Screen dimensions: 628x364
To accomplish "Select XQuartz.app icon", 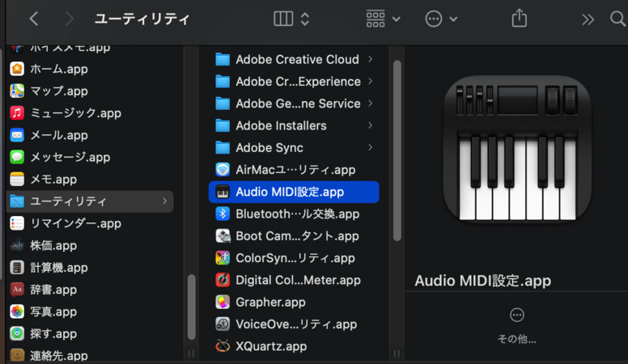I will coord(223,346).
